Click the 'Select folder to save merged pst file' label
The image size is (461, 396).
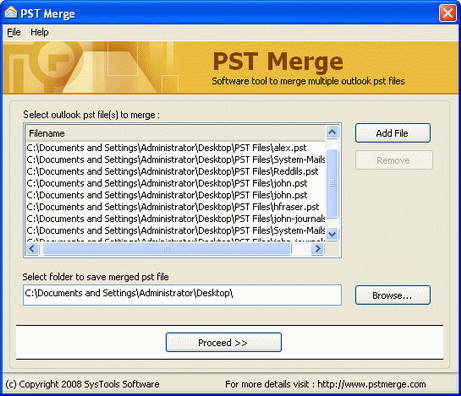pyautogui.click(x=95, y=277)
